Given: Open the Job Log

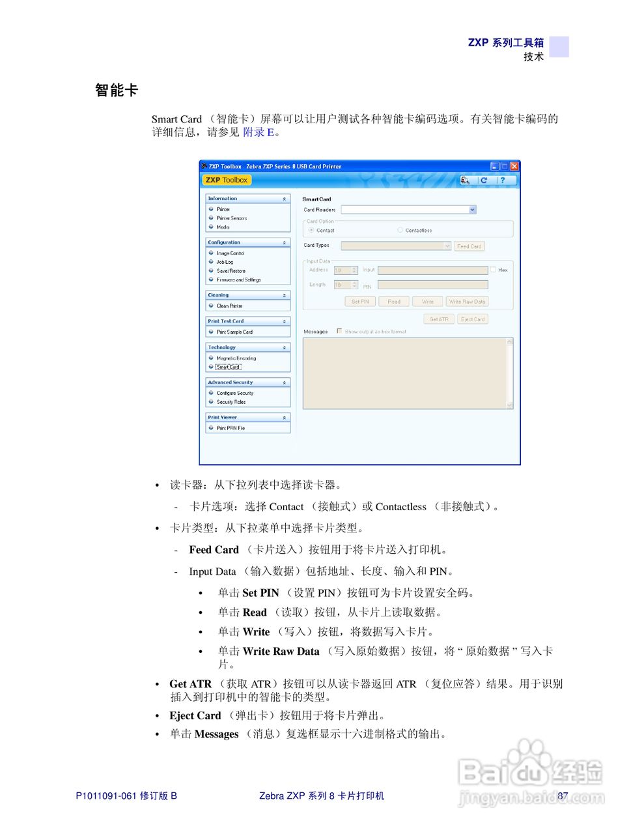Looking at the screenshot, I should click(225, 262).
